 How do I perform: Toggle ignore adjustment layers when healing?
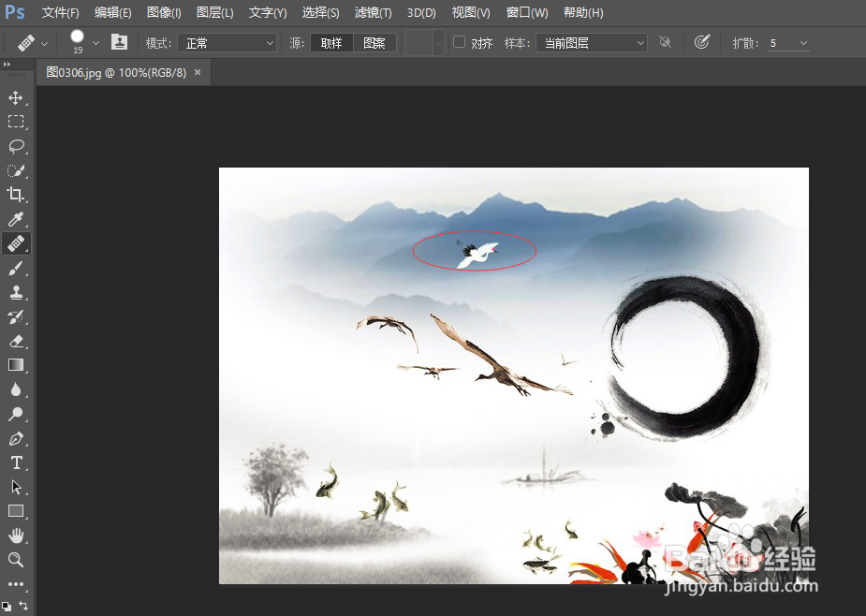pyautogui.click(x=665, y=42)
